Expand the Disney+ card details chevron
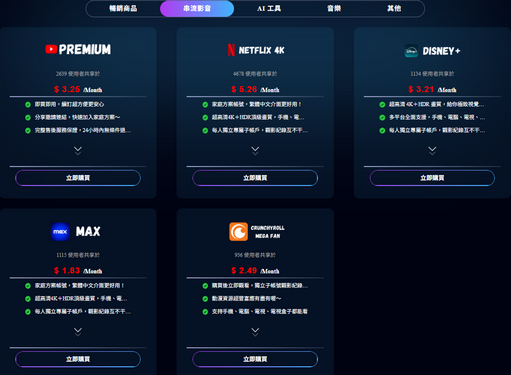 click(x=432, y=150)
